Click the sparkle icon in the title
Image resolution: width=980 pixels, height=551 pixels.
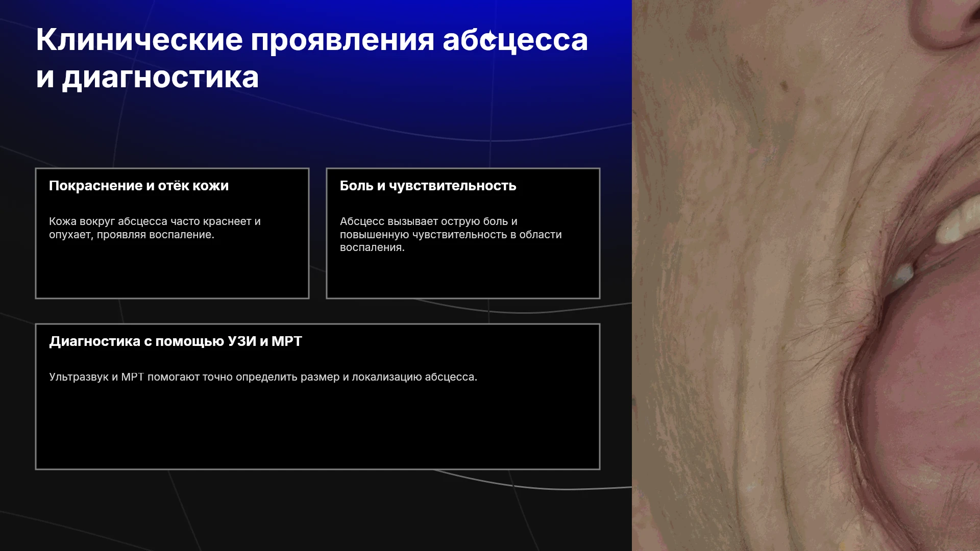[489, 39]
